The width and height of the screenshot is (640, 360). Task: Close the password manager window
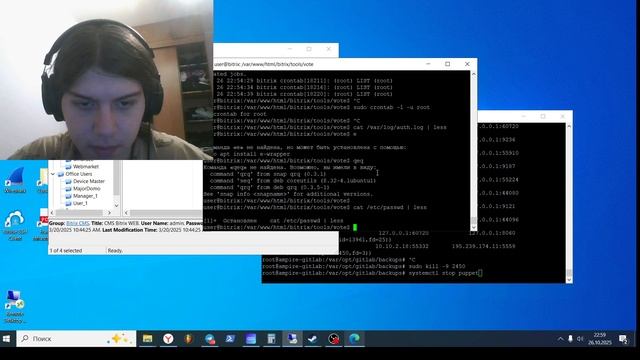pos(329,49)
